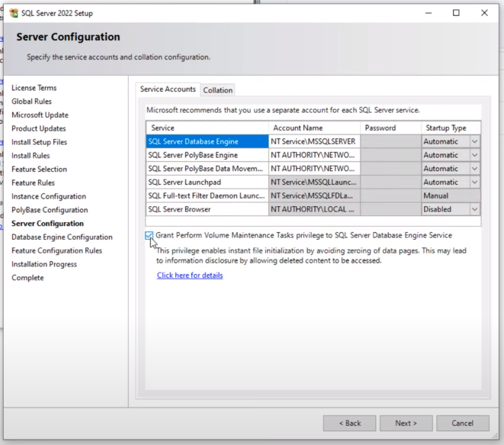The image size is (504, 445).
Task: Open Startup Type dropdown for SQL Server Launchpad
Action: [475, 182]
